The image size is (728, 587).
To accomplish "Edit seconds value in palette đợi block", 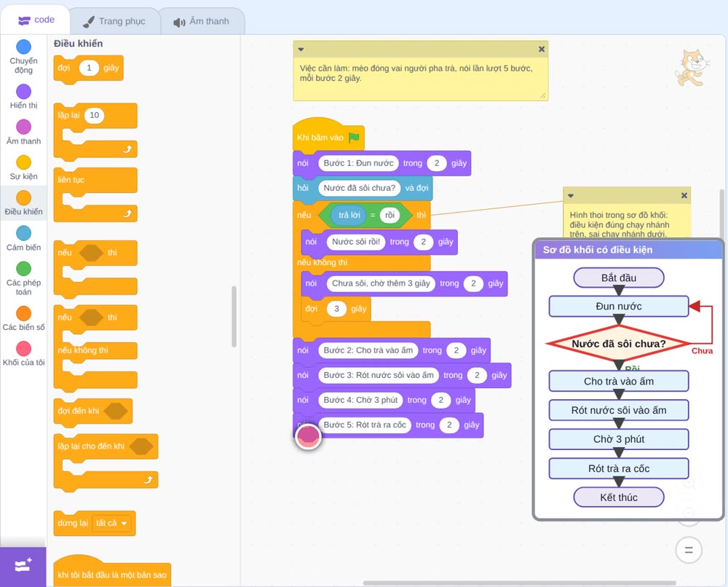I will coord(89,68).
